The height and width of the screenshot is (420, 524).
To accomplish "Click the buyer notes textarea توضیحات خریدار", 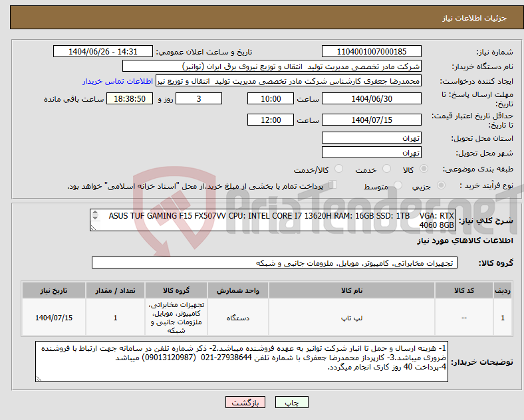I will tap(241, 362).
